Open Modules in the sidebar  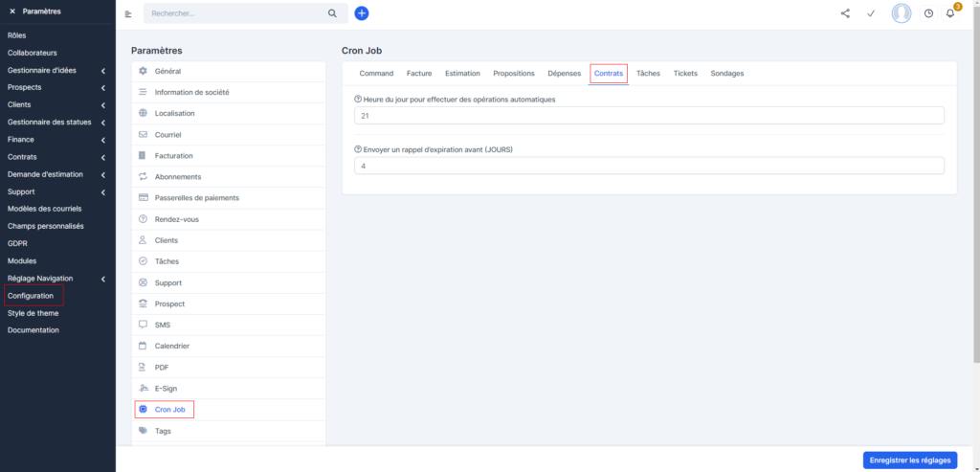22,260
